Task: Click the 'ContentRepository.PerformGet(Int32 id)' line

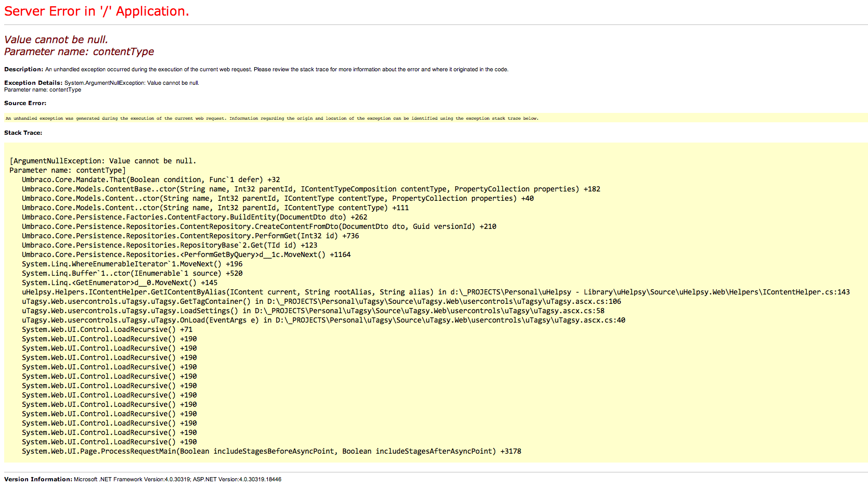Action: [x=190, y=236]
